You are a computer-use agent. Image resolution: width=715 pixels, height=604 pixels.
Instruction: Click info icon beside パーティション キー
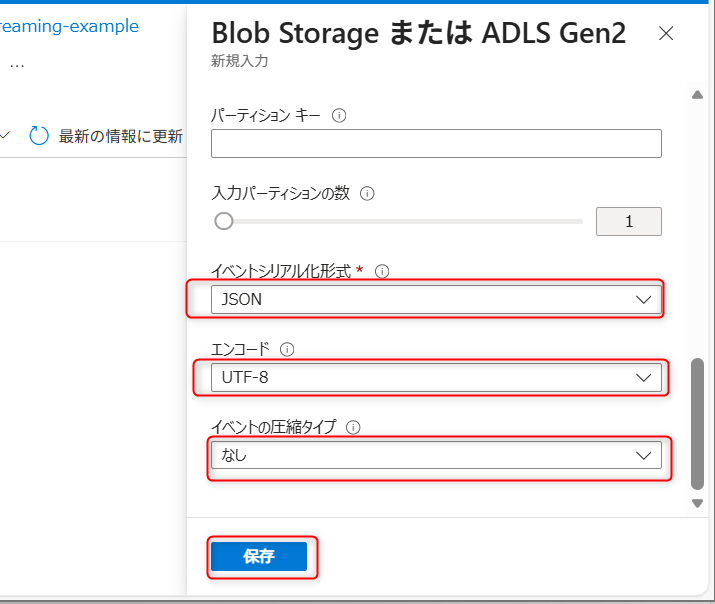338,116
